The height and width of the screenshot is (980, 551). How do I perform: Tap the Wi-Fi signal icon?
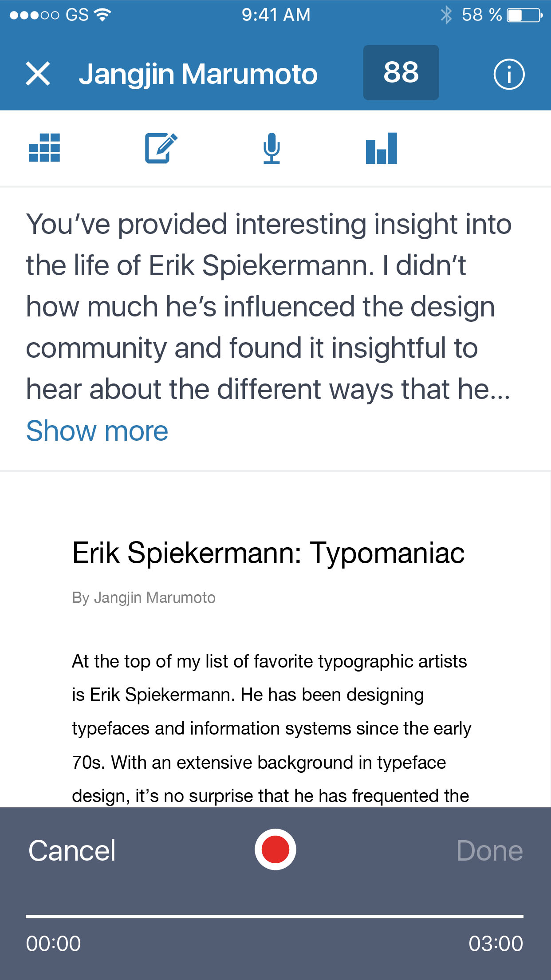(102, 15)
